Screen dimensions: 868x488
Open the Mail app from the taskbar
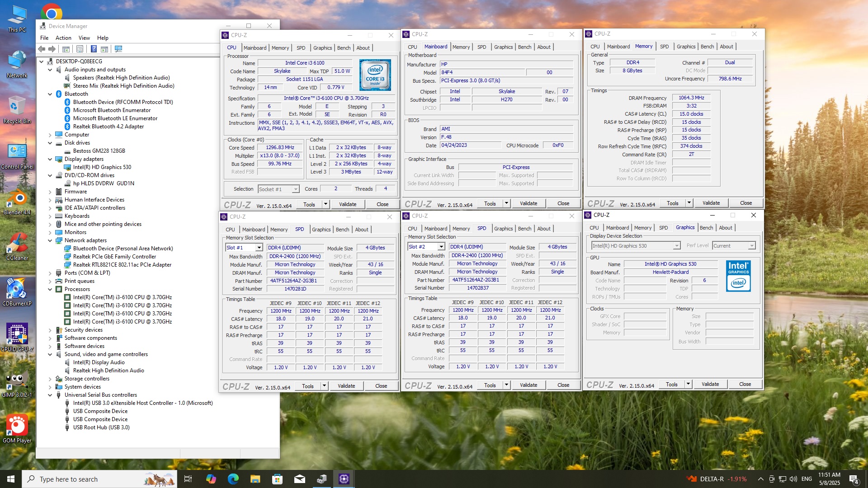299,479
